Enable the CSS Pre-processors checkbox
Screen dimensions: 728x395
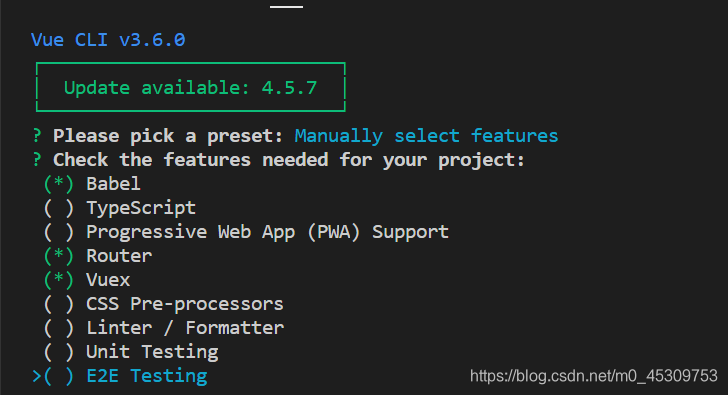tap(59, 304)
